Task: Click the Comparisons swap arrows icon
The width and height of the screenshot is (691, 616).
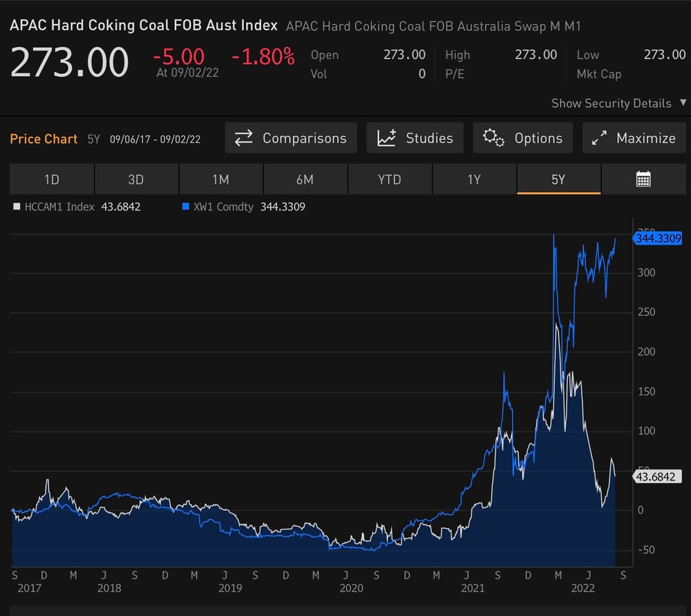Action: click(x=243, y=138)
